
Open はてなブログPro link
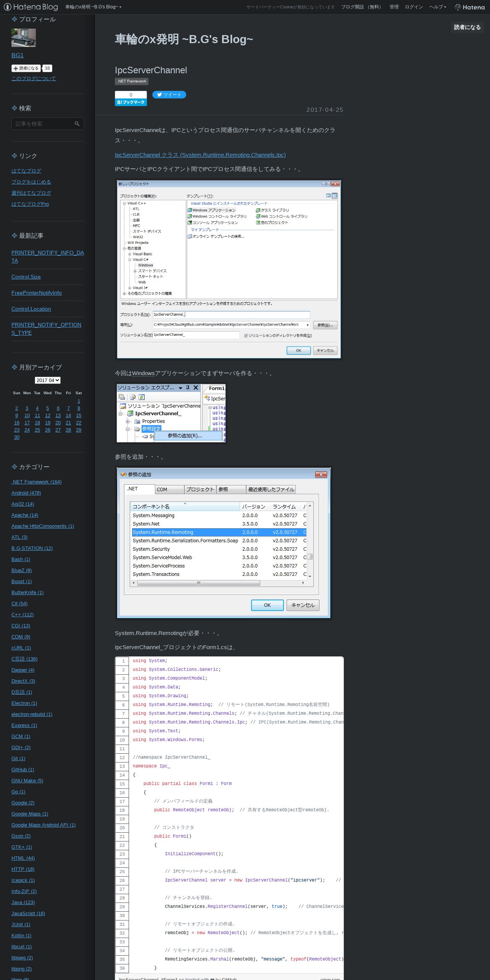point(30,204)
